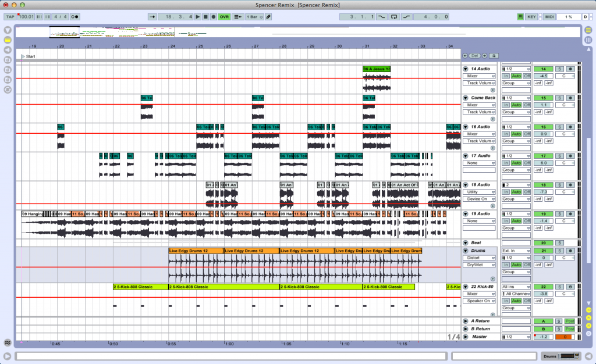Click the Master volume slider showing -1.2

click(x=543, y=337)
